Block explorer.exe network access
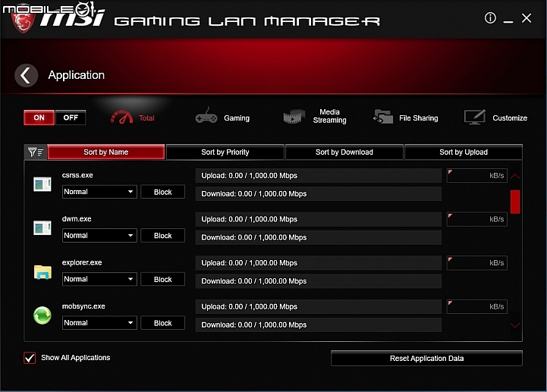 pos(162,279)
